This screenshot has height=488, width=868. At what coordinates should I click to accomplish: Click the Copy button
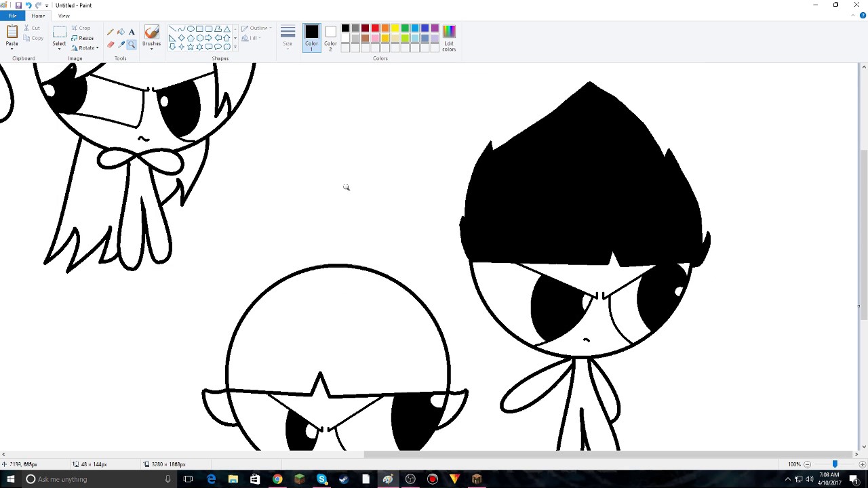(33, 38)
